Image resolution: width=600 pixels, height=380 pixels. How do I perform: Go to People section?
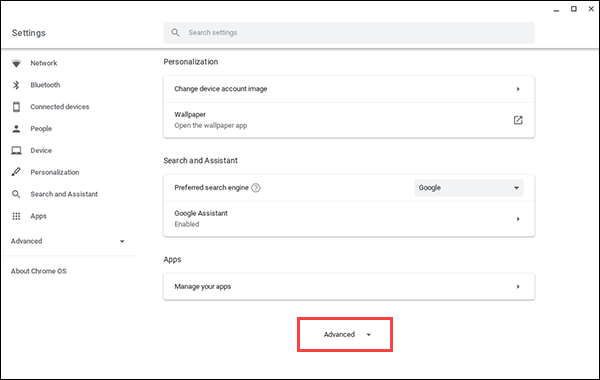(41, 129)
